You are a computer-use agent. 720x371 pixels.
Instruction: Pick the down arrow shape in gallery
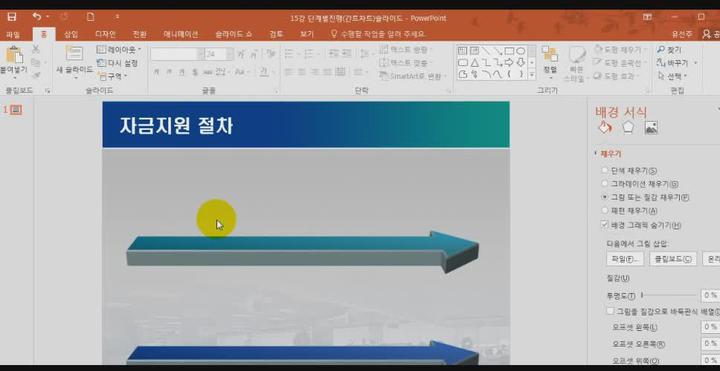(521, 62)
